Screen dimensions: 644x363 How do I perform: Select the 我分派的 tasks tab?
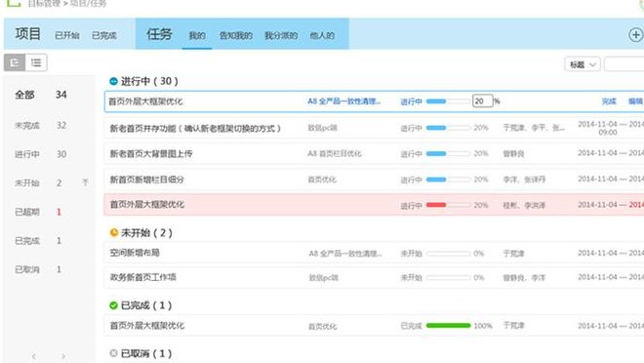281,35
